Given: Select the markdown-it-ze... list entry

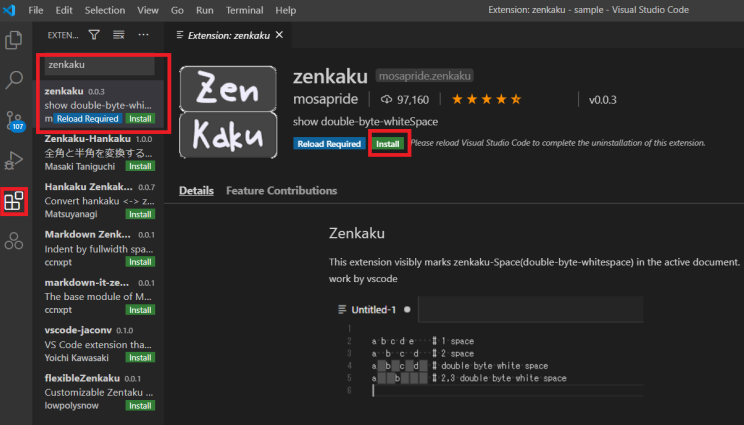Looking at the screenshot, I should pyautogui.click(x=100, y=296).
